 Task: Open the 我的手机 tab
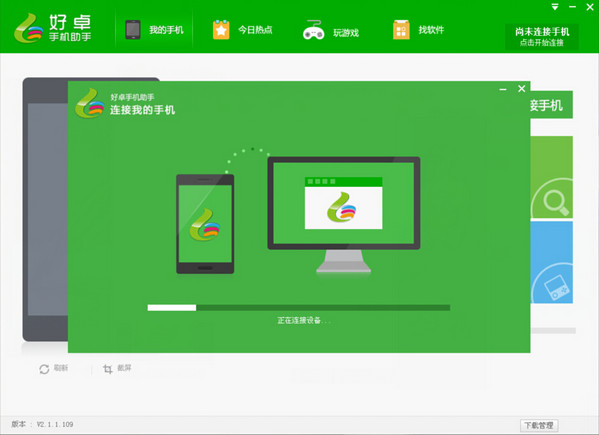(154, 30)
